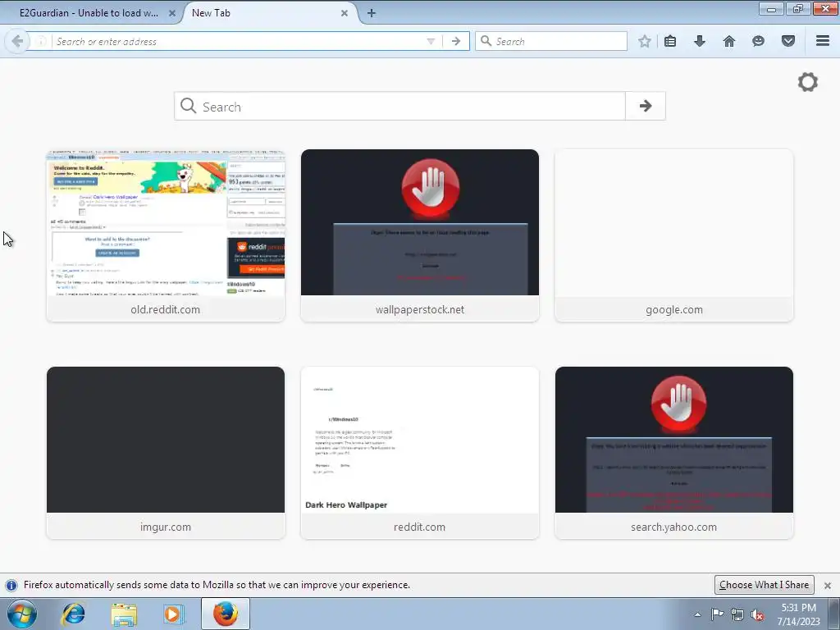Close the New Tab tab
Viewport: 840px width, 630px height.
[345, 13]
